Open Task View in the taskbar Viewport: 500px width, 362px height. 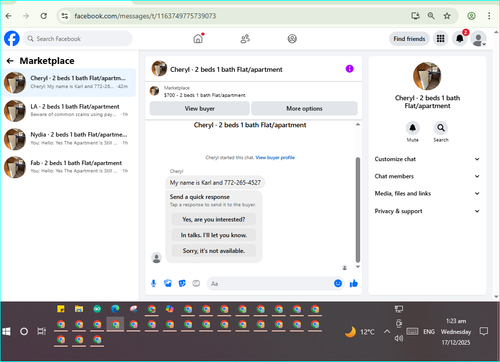41,332
